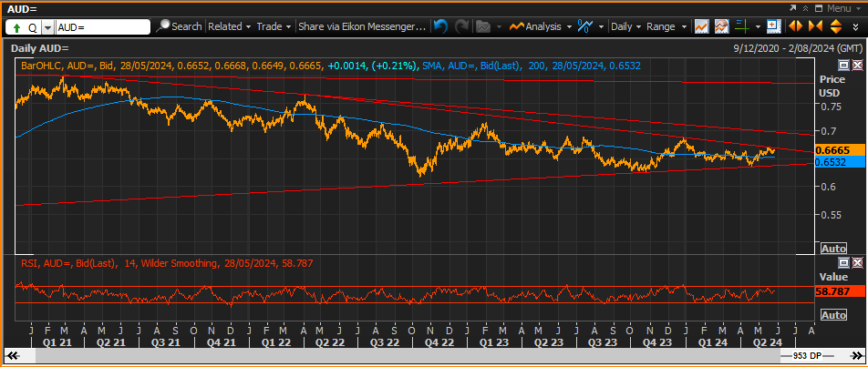Open the Trade menu
Viewport: 868px width, 367px height.
[274, 26]
